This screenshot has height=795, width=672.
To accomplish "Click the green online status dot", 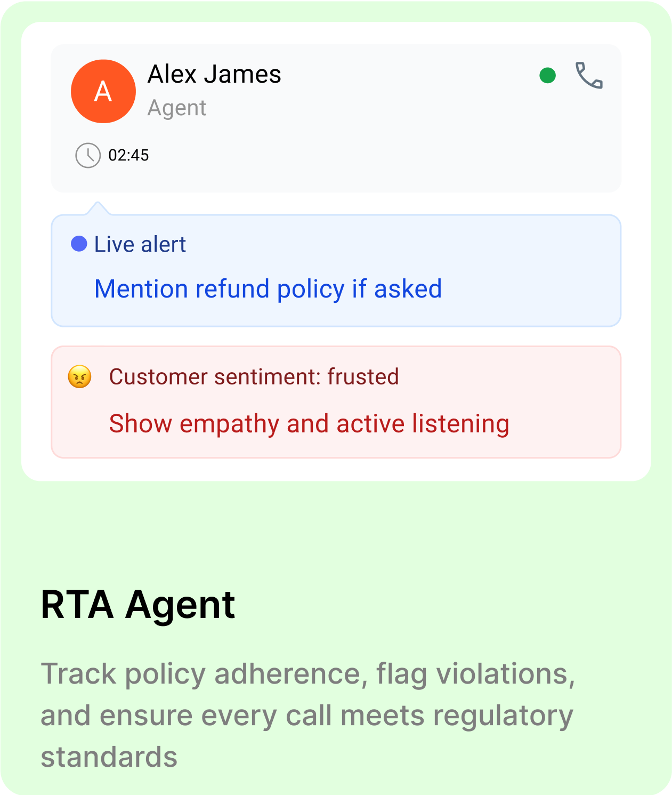I will (547, 76).
